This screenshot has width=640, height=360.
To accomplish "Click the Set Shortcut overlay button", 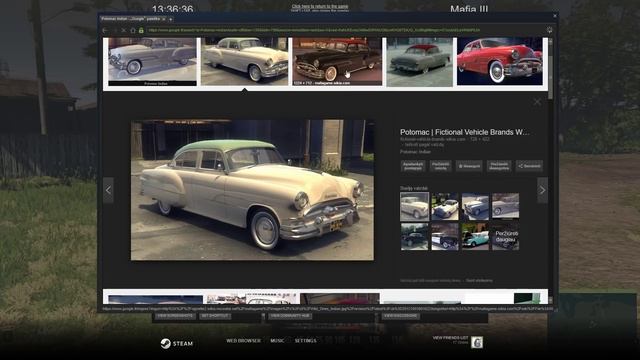I will pyautogui.click(x=215, y=316).
